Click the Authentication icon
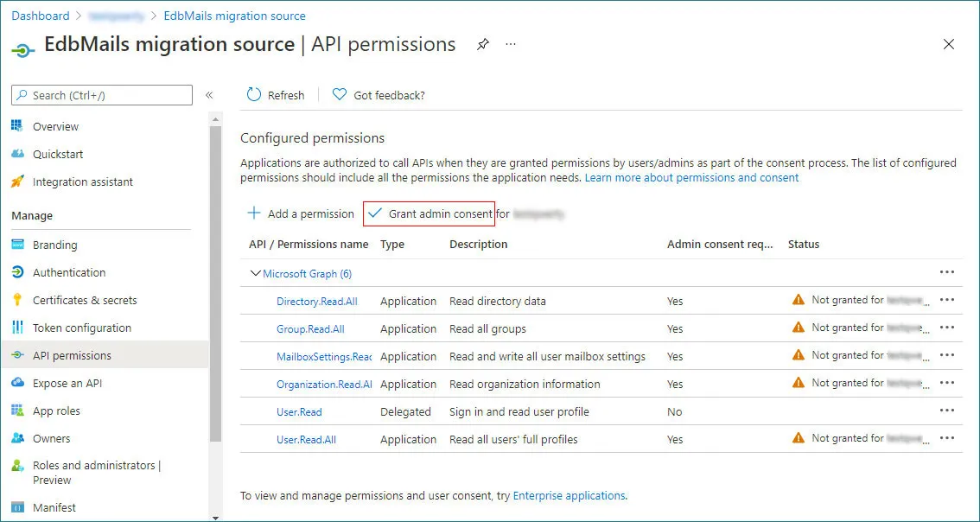 pos(17,272)
